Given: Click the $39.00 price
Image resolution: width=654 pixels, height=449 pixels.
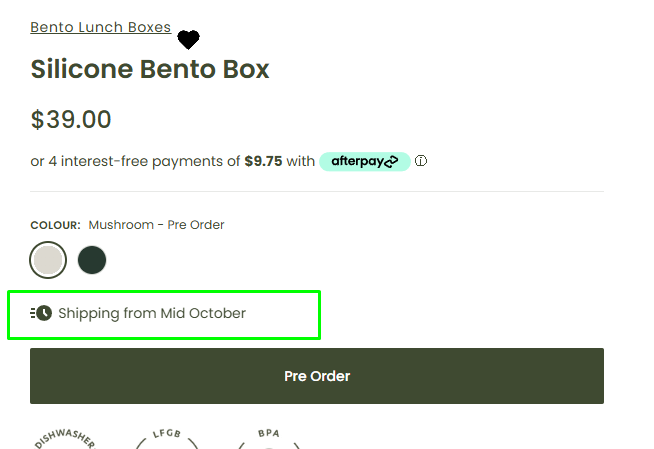Looking at the screenshot, I should click(71, 120).
